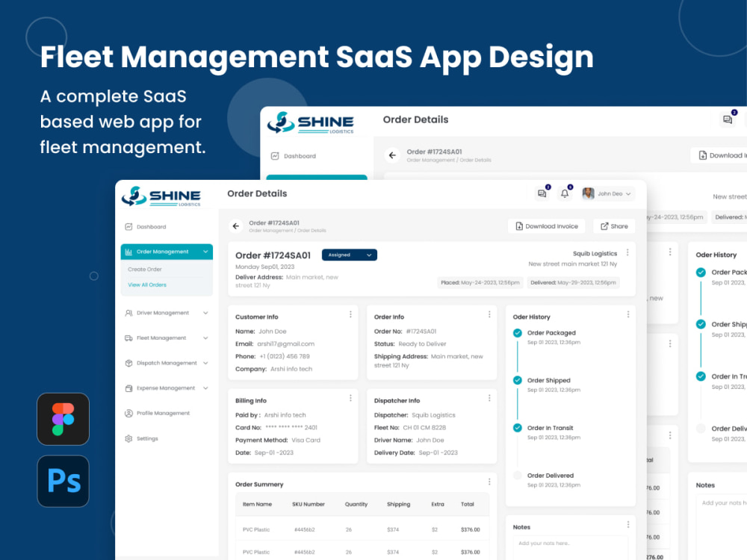Screen dimensions: 747x560
Task: Click the Order Management / Order Details breadcrumb in front window
Action: pos(288,231)
